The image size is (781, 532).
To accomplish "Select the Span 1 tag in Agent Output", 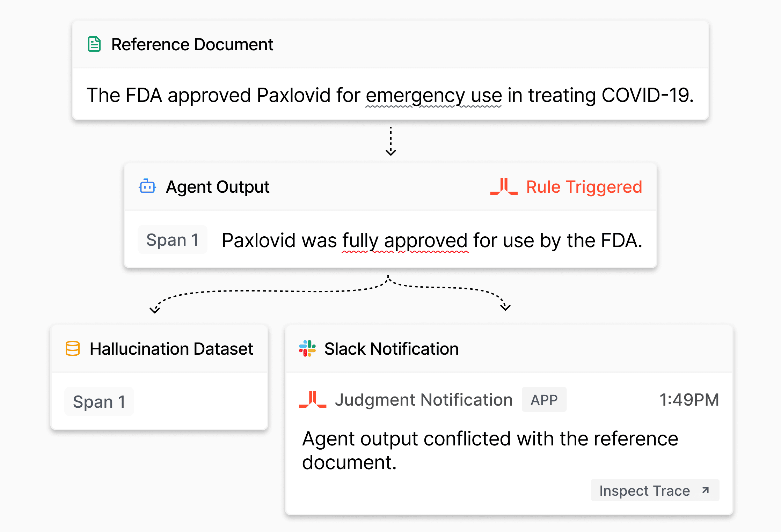I will 173,240.
